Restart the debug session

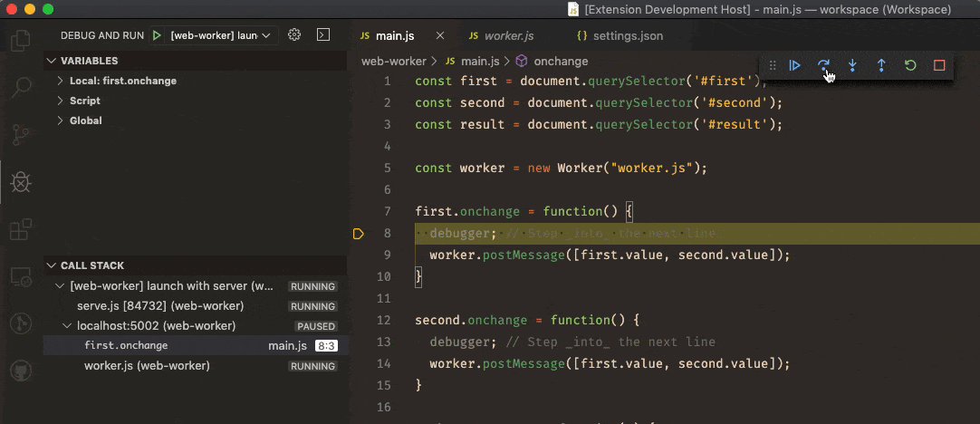(910, 65)
